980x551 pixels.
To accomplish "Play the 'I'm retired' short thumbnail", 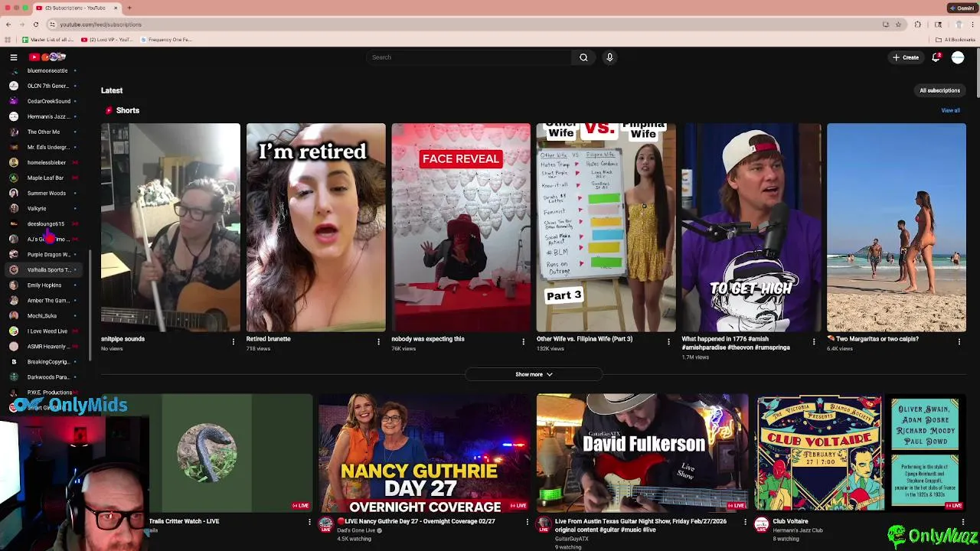I will pyautogui.click(x=315, y=227).
